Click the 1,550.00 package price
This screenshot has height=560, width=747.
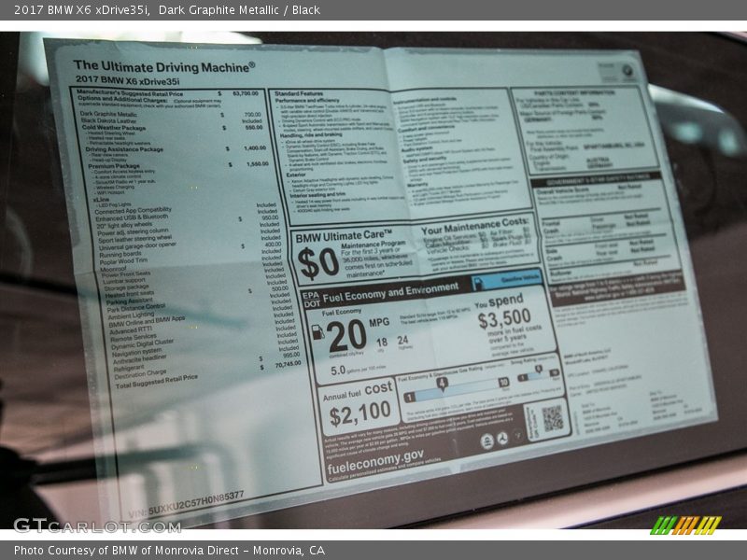pos(258,164)
